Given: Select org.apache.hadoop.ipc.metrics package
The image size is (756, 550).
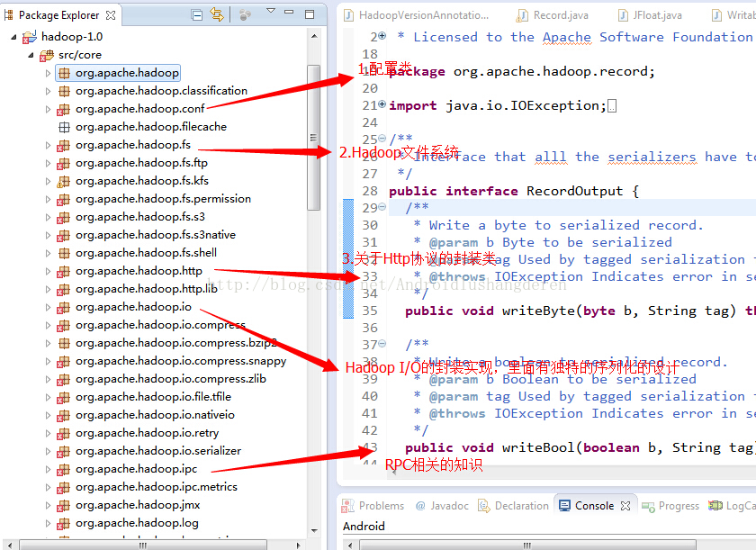Looking at the screenshot, I should click(157, 487).
